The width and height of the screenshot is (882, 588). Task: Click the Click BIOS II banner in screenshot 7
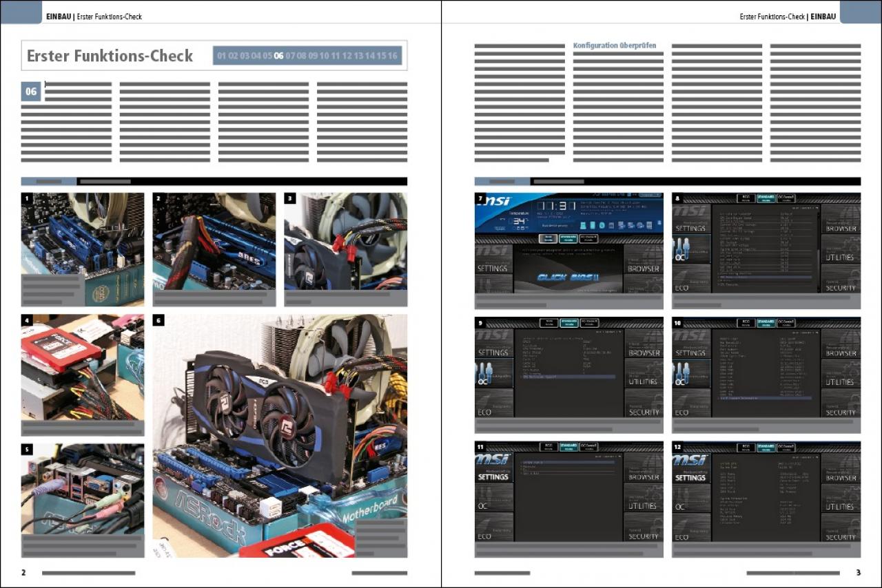(568, 276)
